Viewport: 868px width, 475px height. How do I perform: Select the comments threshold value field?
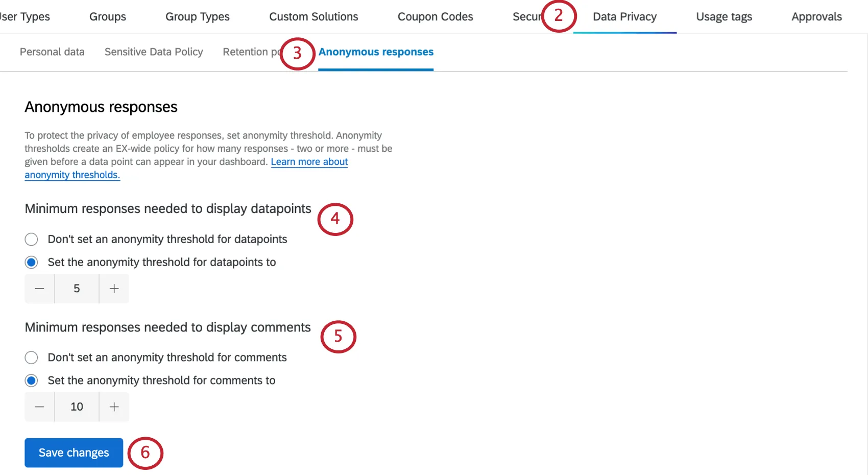coord(76,407)
